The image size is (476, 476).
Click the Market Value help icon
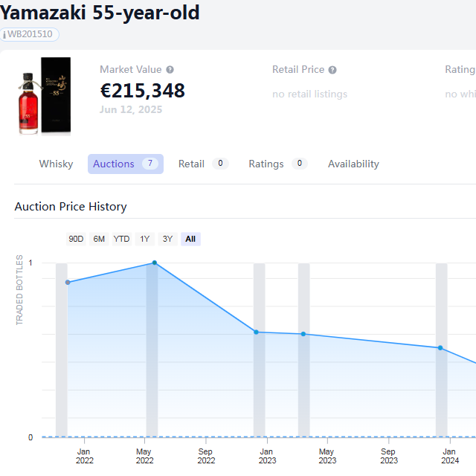click(x=170, y=70)
